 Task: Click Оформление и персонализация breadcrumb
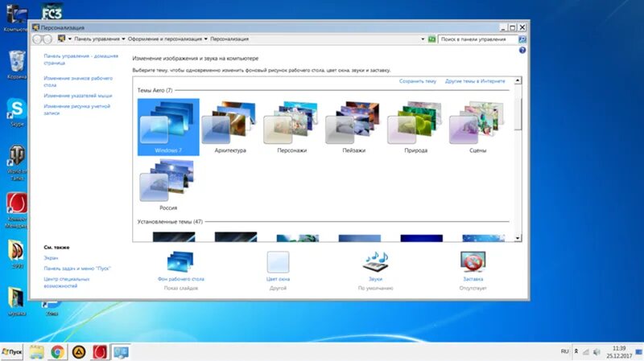tap(165, 39)
